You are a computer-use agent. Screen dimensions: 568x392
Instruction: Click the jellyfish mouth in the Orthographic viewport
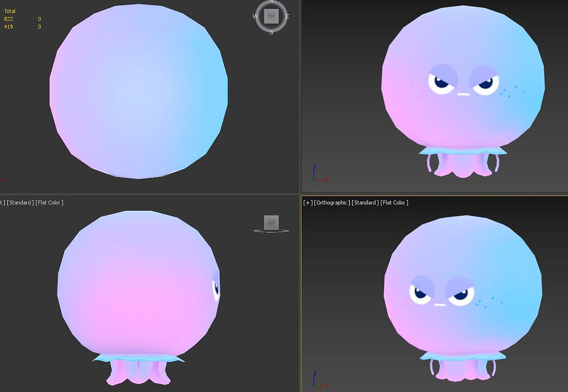coord(440,305)
